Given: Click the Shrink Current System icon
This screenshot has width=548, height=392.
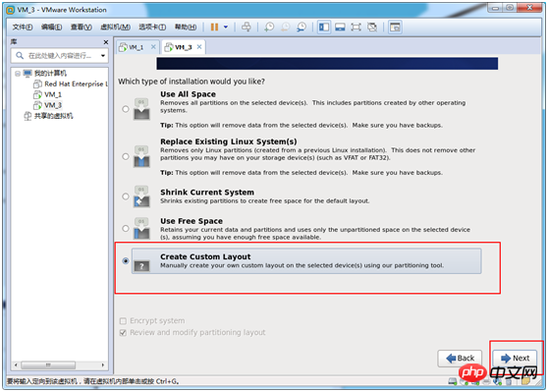Looking at the screenshot, I should [141, 196].
